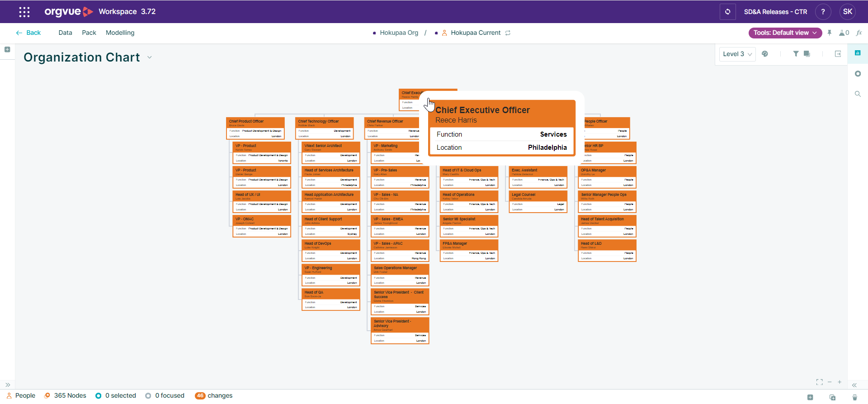Select the Chief Technology Officer card
The image size is (868, 404).
pos(325,128)
